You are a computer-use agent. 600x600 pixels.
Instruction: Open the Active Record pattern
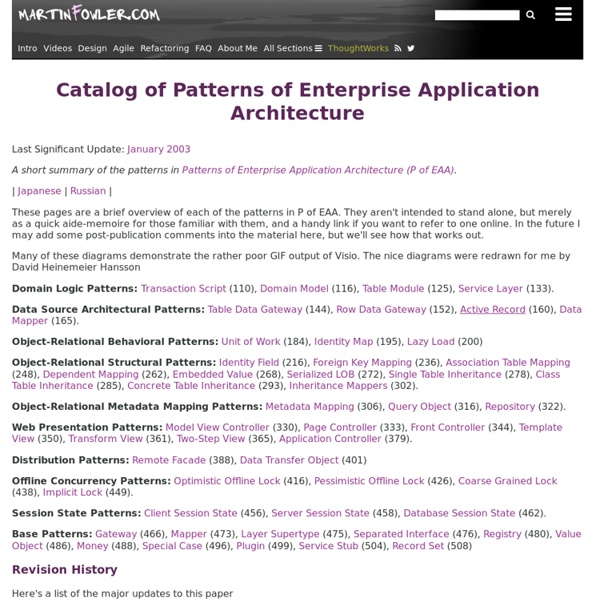click(x=492, y=310)
